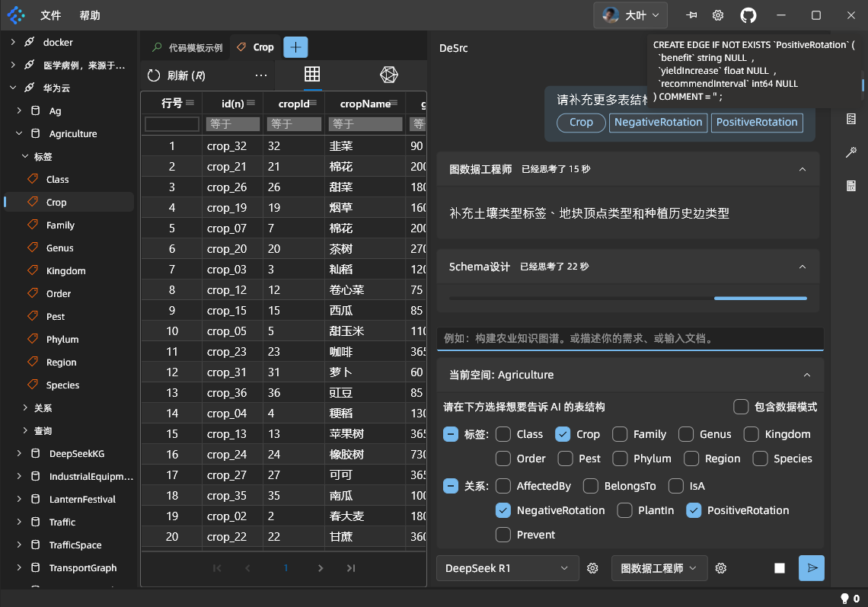Image resolution: width=868 pixels, height=607 pixels.
Task: Open the 行号 column menu icon
Action: [190, 103]
